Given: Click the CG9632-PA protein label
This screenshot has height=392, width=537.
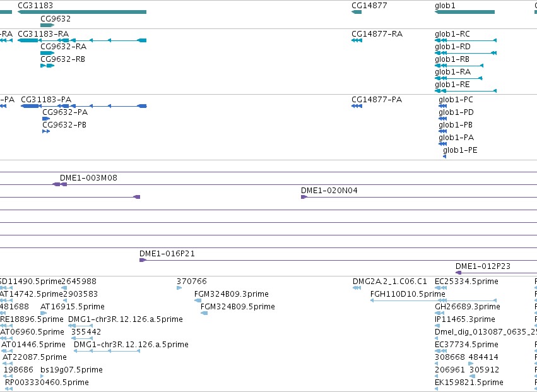Looking at the screenshot, I should (x=65, y=112).
